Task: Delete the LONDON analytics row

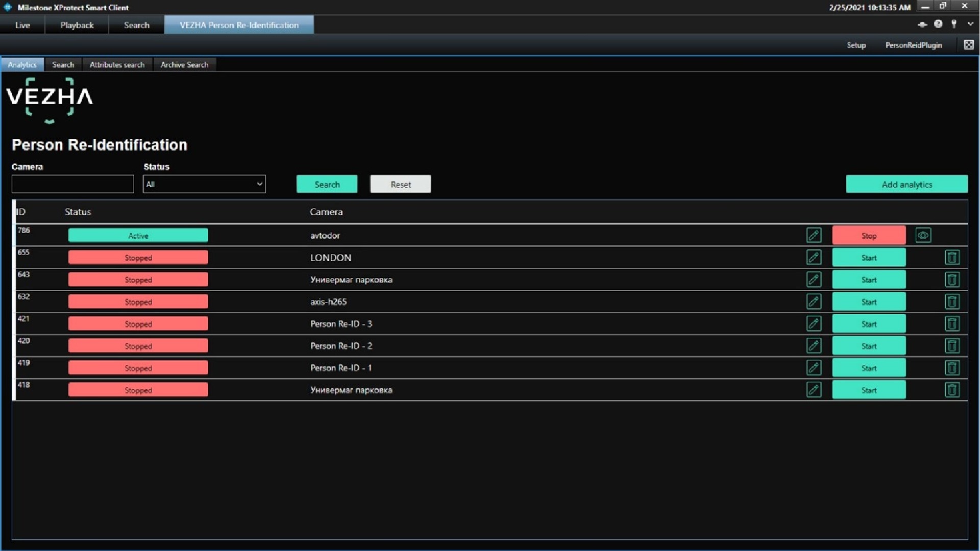Action: pyautogui.click(x=952, y=257)
